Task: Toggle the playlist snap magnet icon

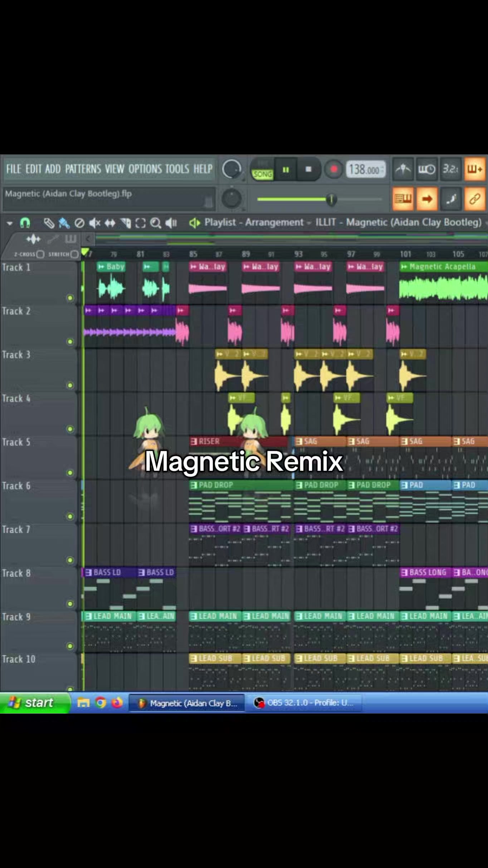Action: (x=25, y=223)
